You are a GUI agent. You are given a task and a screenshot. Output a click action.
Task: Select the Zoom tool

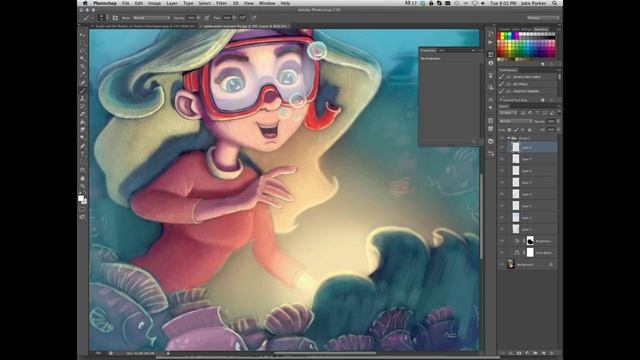(83, 186)
